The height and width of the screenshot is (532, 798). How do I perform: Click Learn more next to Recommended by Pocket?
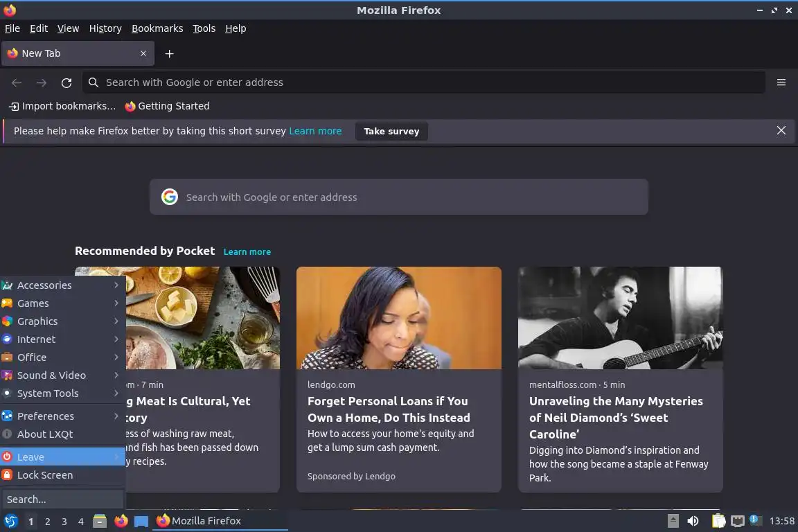247,251
